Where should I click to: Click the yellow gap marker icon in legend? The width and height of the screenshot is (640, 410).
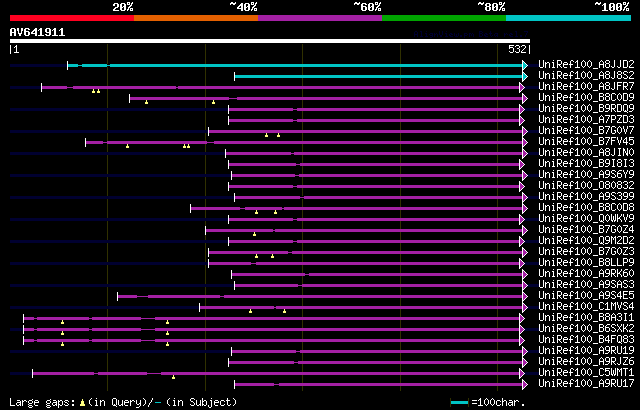click(82, 403)
